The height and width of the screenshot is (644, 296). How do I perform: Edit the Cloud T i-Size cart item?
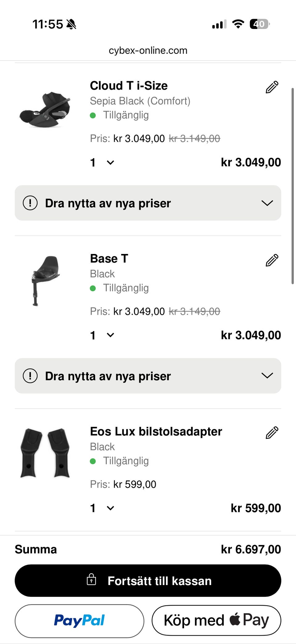272,87
